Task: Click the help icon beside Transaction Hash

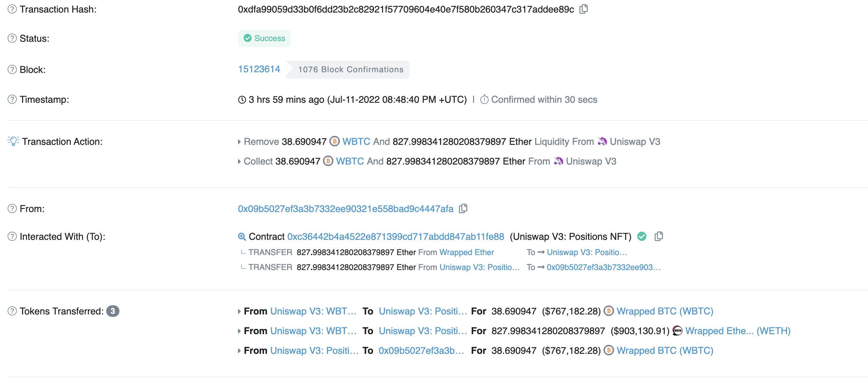Action: point(12,9)
